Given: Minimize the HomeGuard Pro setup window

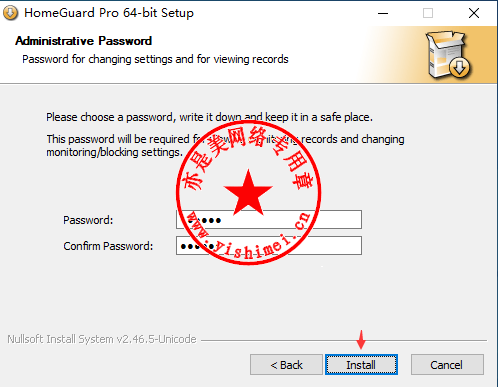Looking at the screenshot, I should click(x=383, y=13).
